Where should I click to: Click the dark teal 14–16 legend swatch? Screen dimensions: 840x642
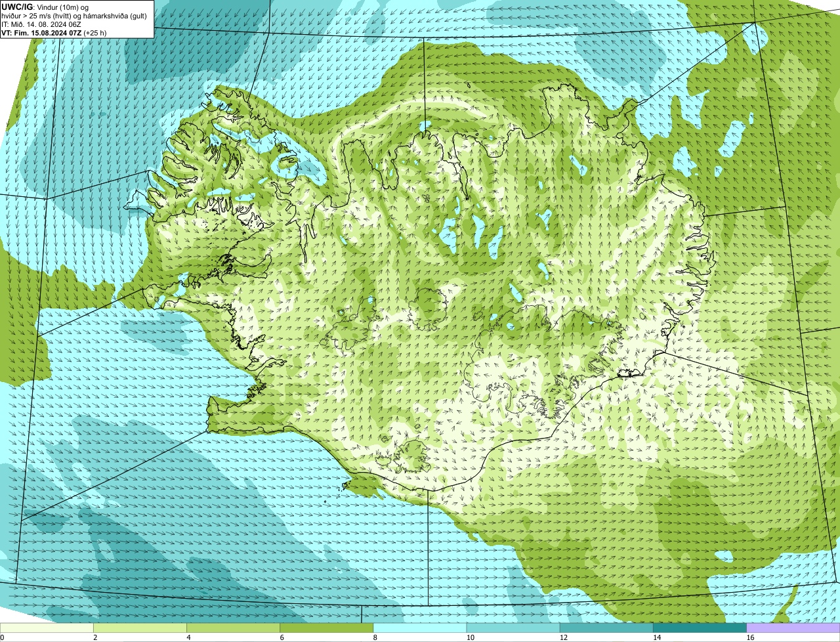700,628
